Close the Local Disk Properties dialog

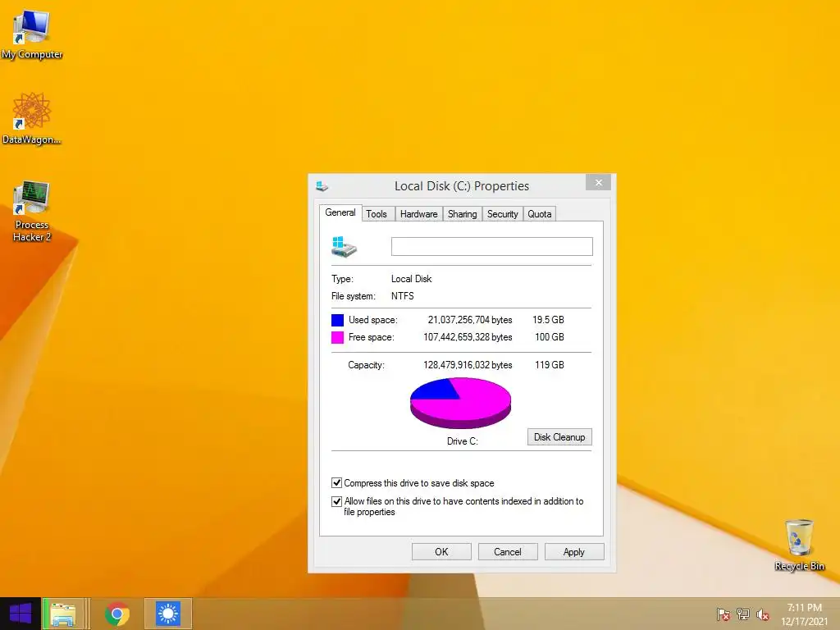click(598, 183)
